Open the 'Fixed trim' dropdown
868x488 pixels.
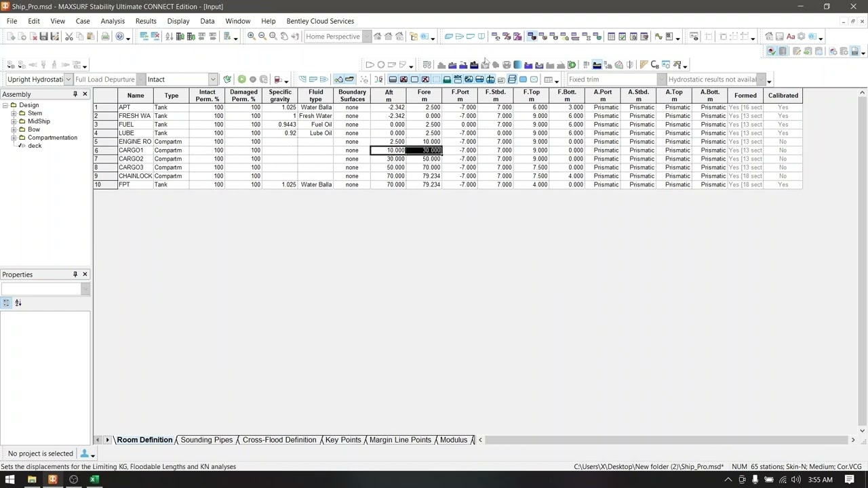(x=662, y=79)
